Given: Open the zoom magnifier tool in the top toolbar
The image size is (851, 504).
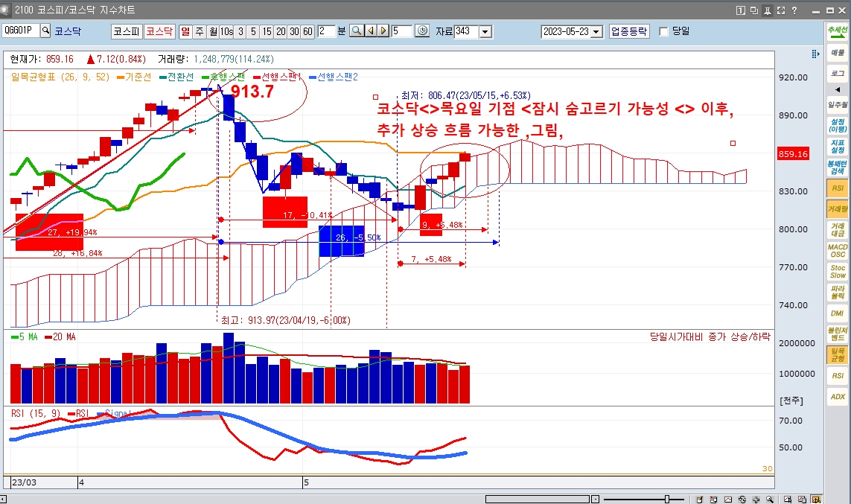Looking at the screenshot, I should click(357, 31).
